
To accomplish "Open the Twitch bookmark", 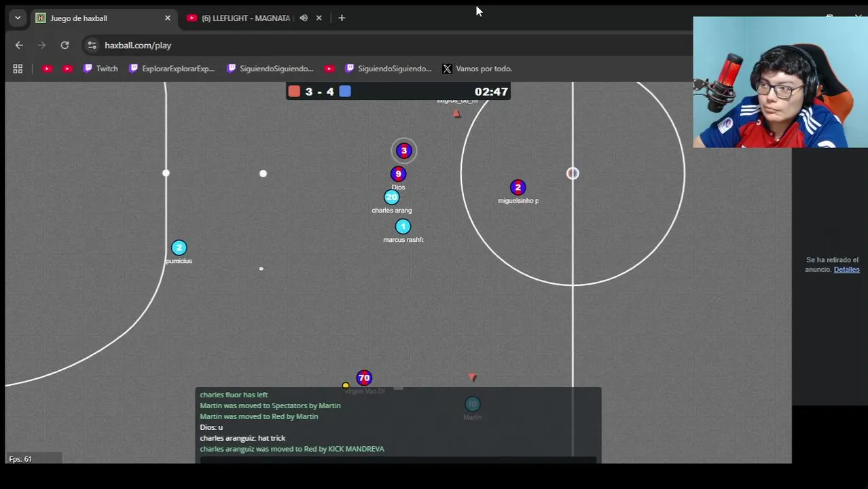I will click(x=101, y=69).
